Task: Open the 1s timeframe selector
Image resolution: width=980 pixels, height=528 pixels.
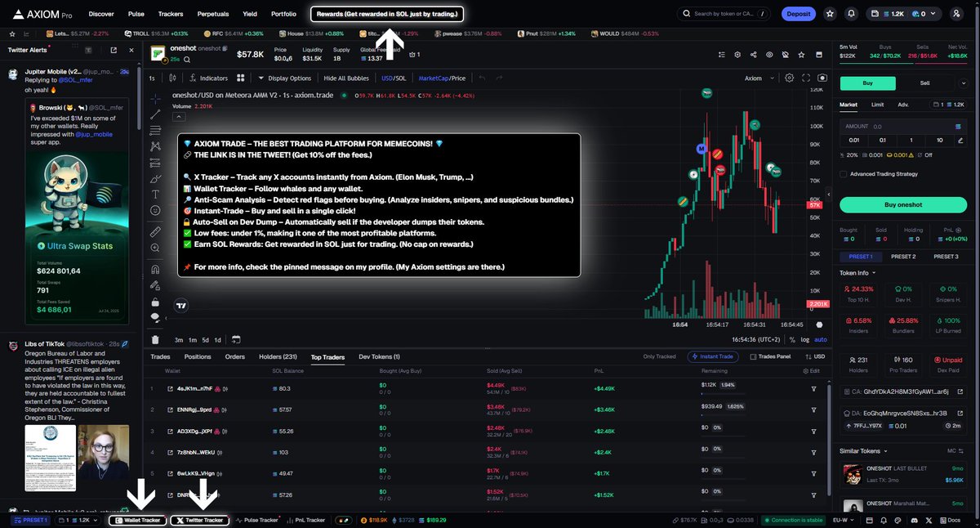Action: (x=152, y=78)
